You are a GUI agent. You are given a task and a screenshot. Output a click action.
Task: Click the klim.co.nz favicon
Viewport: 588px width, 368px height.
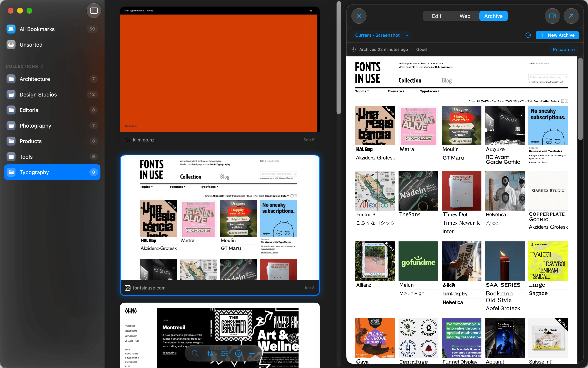click(x=128, y=140)
